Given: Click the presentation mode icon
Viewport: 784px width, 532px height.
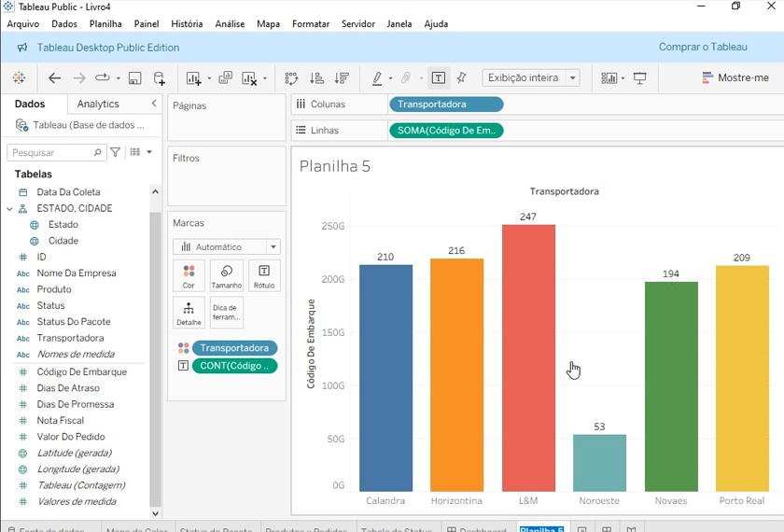Looking at the screenshot, I should pos(640,78).
